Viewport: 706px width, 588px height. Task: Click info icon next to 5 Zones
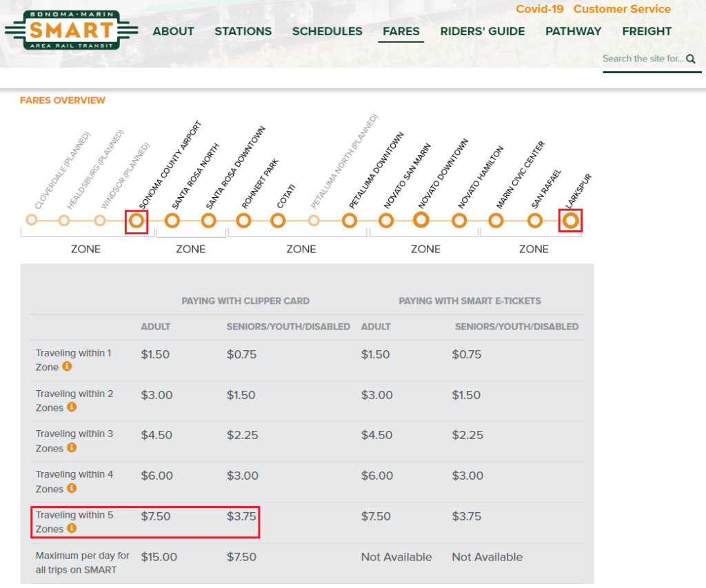point(72,529)
